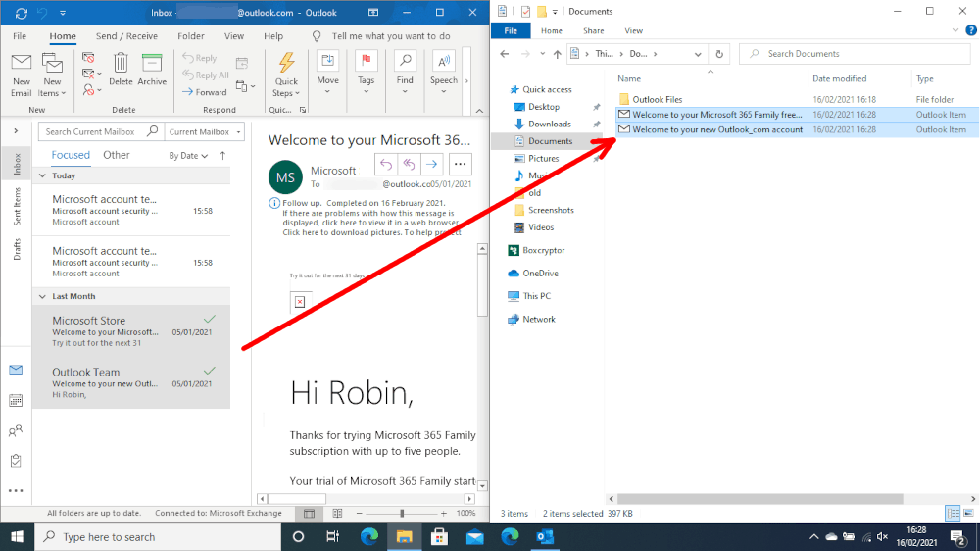
Task: Click Reply in the ribbon
Action: click(x=199, y=58)
